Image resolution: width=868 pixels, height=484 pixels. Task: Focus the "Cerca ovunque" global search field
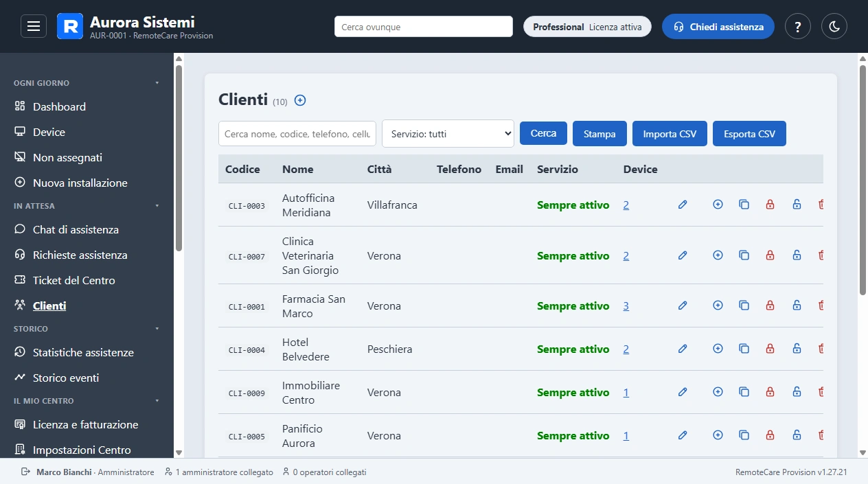(x=424, y=27)
